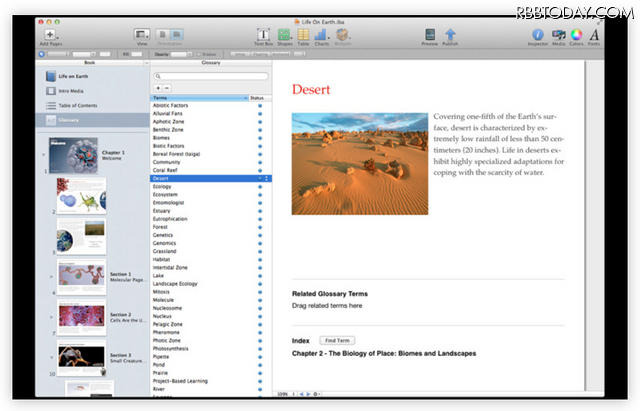Preview the book on a device
The width and height of the screenshot is (640, 411).
pos(430,35)
